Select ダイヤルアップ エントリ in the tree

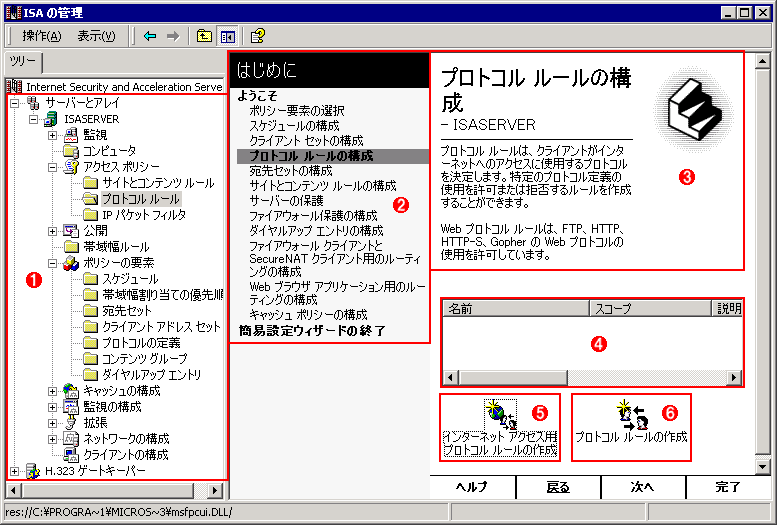tap(151, 375)
